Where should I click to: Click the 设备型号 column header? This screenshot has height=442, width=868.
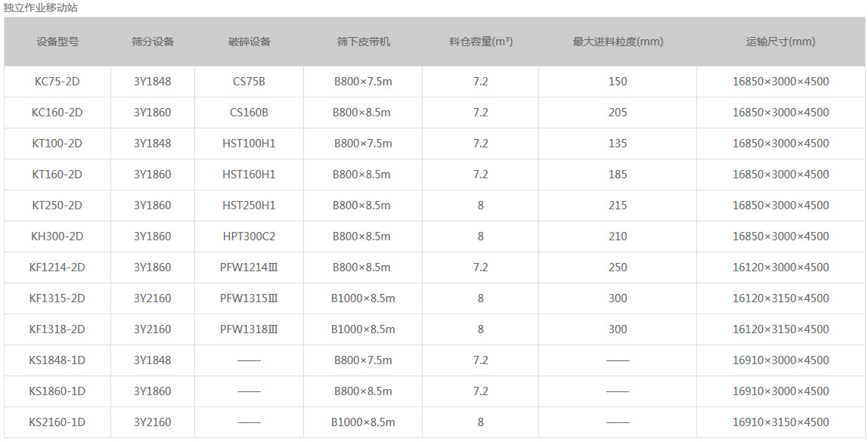pyautogui.click(x=57, y=42)
